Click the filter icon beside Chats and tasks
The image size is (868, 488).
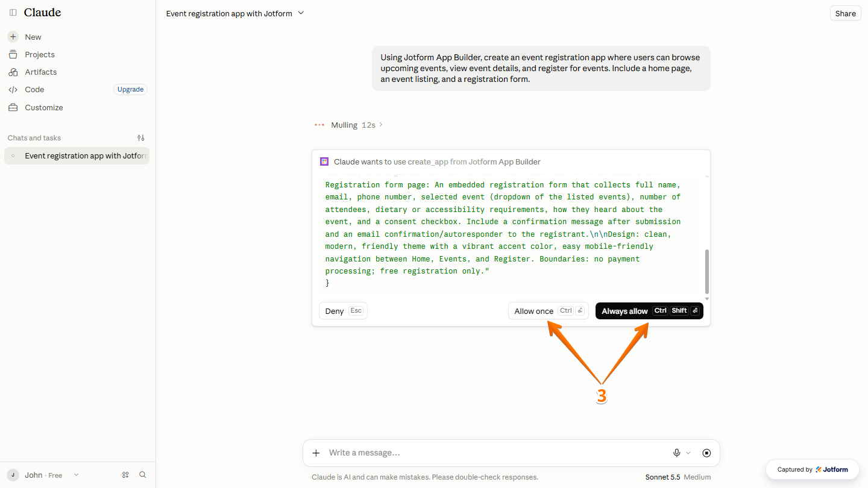point(141,137)
